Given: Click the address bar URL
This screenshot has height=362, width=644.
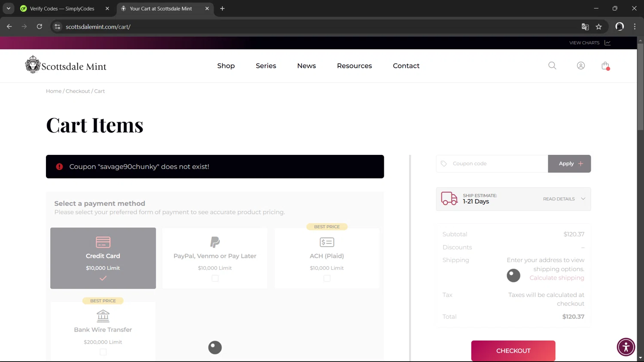Looking at the screenshot, I should coord(98,27).
